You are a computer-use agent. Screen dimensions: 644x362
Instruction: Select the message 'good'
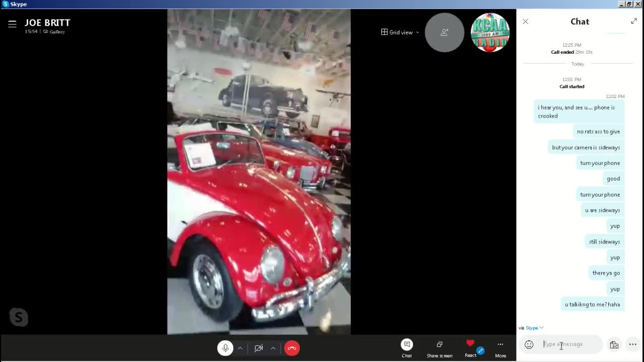click(613, 178)
